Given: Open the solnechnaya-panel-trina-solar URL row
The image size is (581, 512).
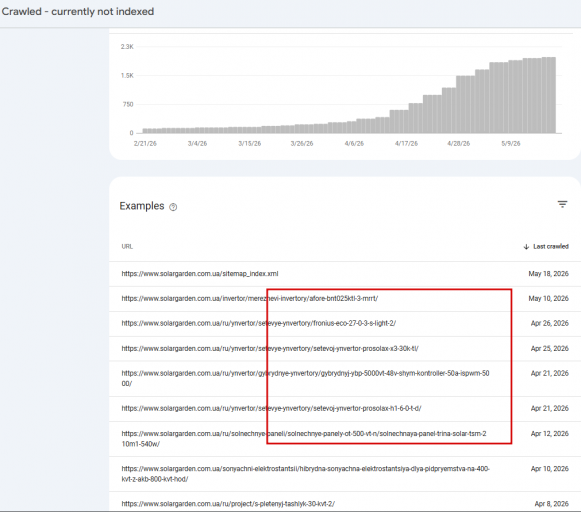Looking at the screenshot, I should tap(345, 439).
